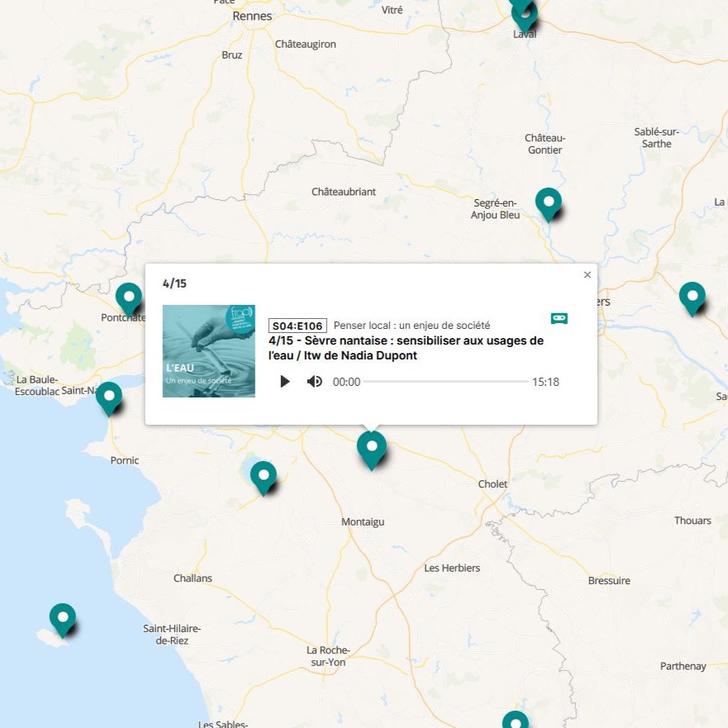Select the marker at the far right edge
The image size is (728, 728).
click(692, 296)
